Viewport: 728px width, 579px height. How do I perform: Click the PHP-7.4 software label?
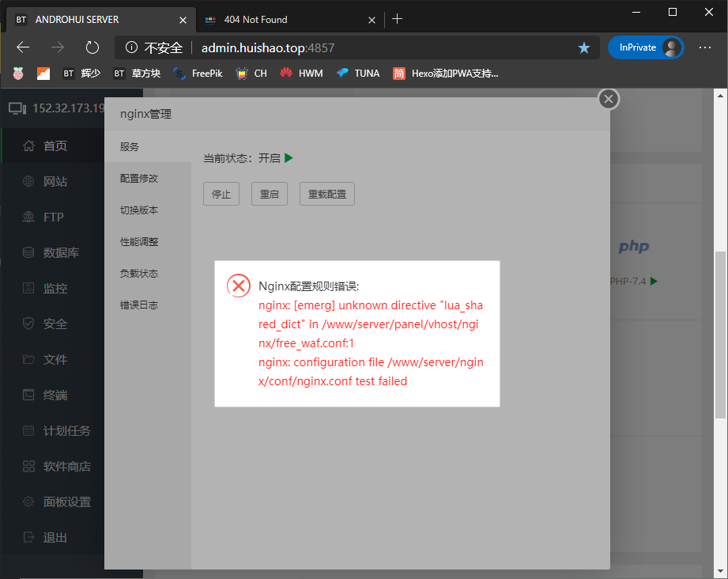click(x=628, y=281)
